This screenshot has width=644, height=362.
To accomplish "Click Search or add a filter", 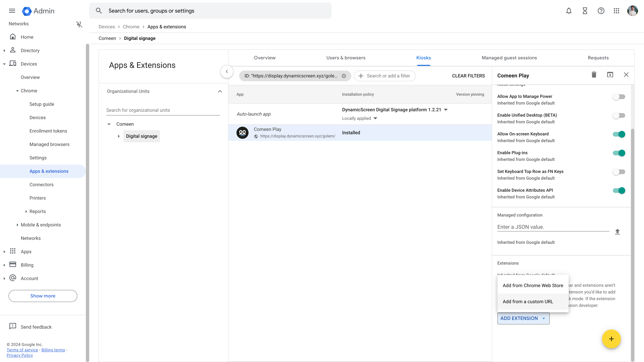I will [x=385, y=76].
